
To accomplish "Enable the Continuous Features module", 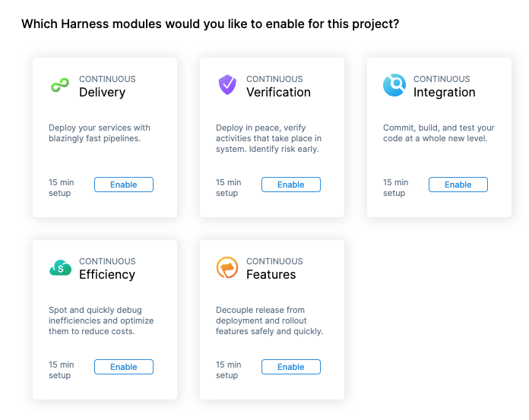I will tap(291, 367).
